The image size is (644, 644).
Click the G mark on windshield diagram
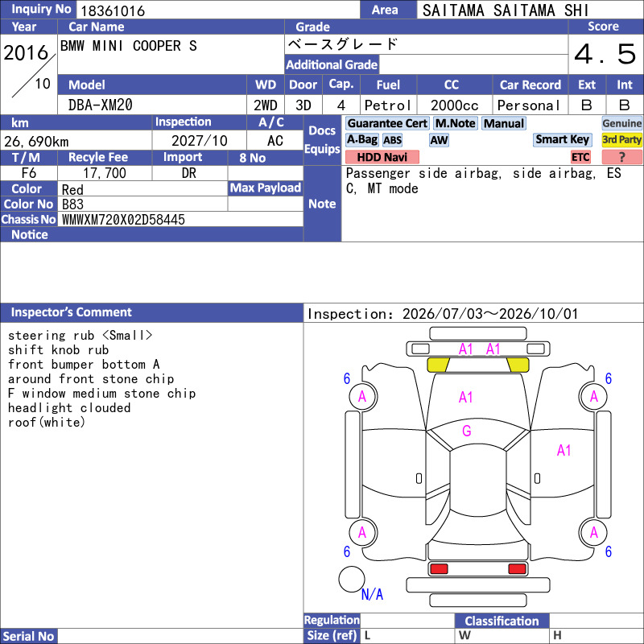coord(467,431)
